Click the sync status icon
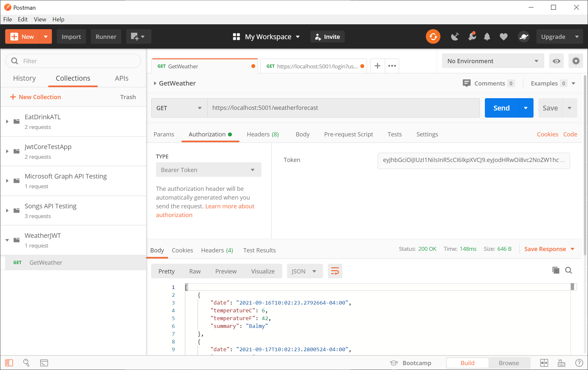 click(x=433, y=37)
